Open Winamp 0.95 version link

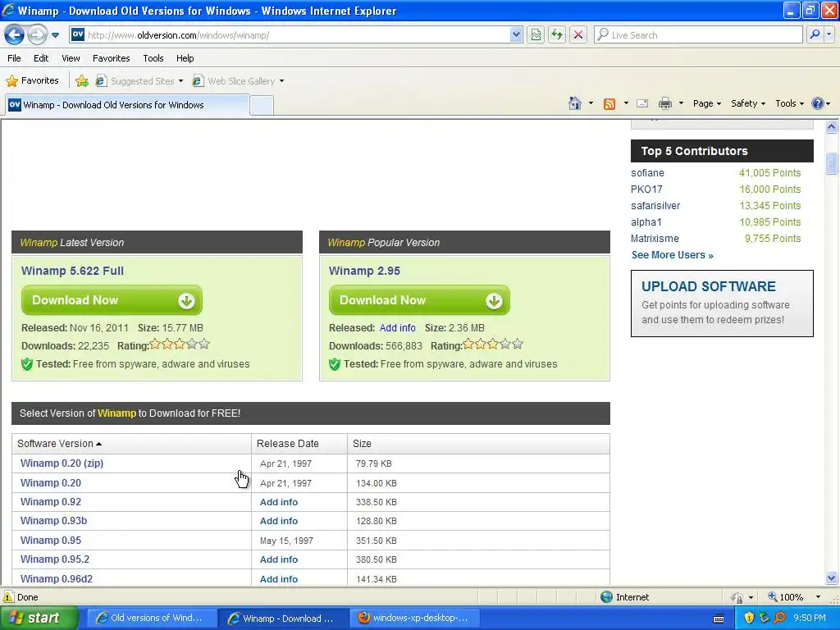51,541
